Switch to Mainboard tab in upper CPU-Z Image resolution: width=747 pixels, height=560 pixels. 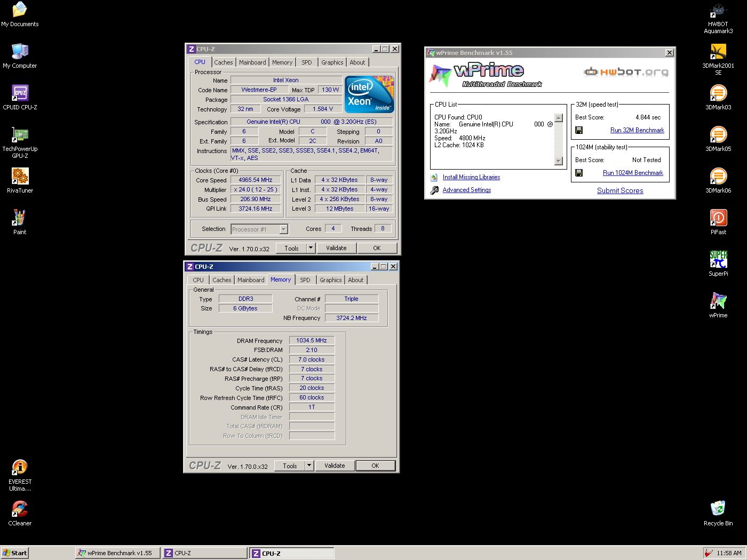click(252, 62)
